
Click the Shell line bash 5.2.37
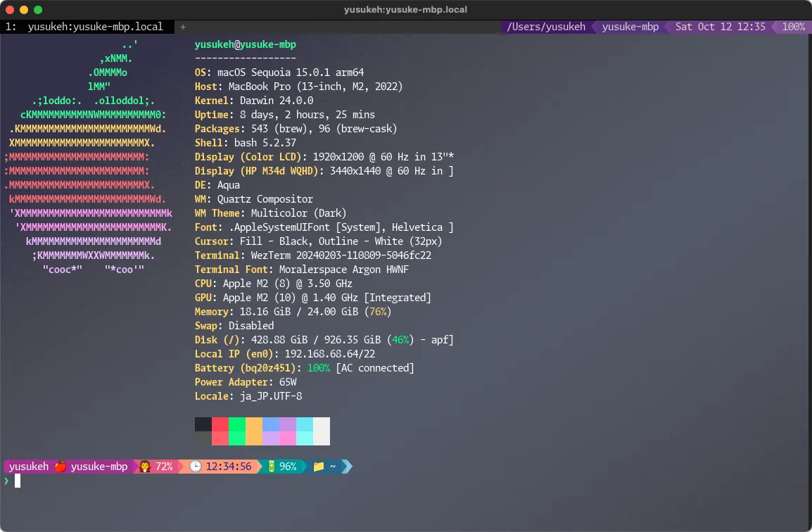pyautogui.click(x=246, y=142)
